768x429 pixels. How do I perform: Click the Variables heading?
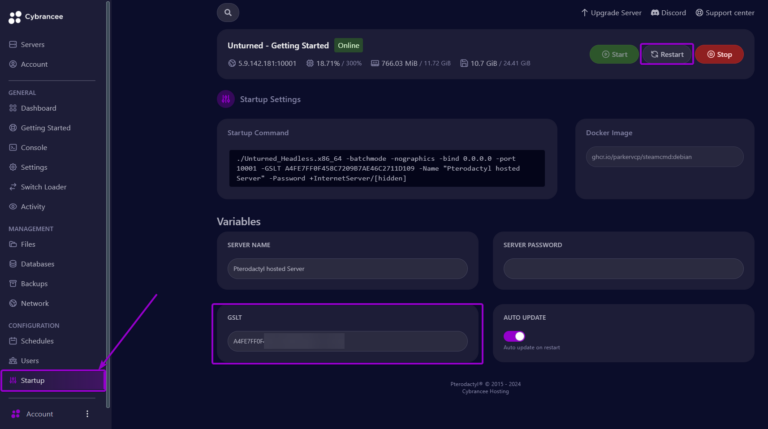[239, 222]
